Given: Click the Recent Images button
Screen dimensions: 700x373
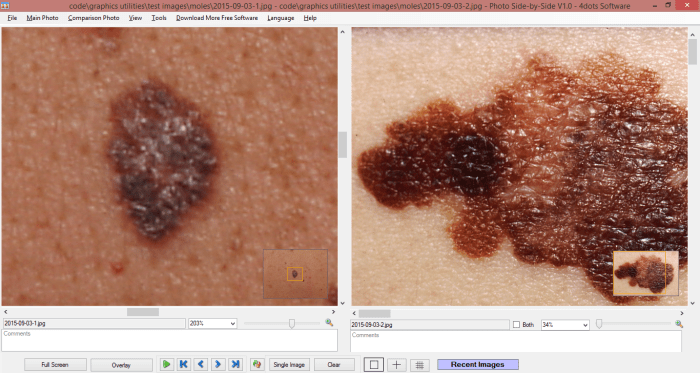Looking at the screenshot, I should (x=478, y=365).
